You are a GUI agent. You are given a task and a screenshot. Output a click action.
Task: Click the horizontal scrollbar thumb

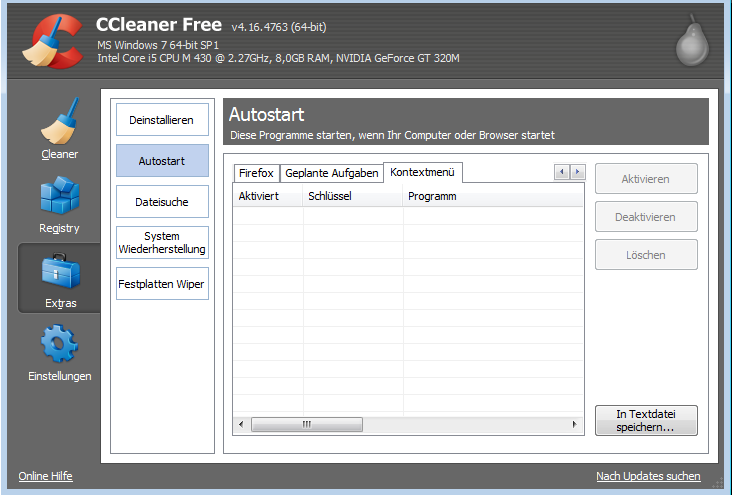(307, 424)
